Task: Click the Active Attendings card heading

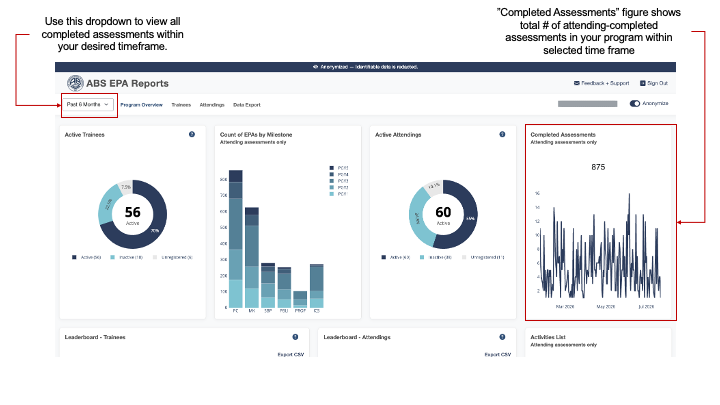Action: click(398, 135)
